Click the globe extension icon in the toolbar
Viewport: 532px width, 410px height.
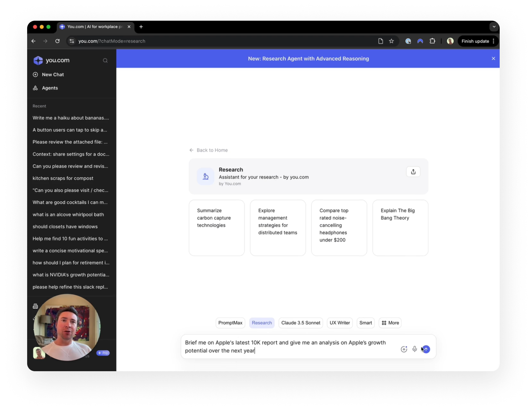coord(408,41)
